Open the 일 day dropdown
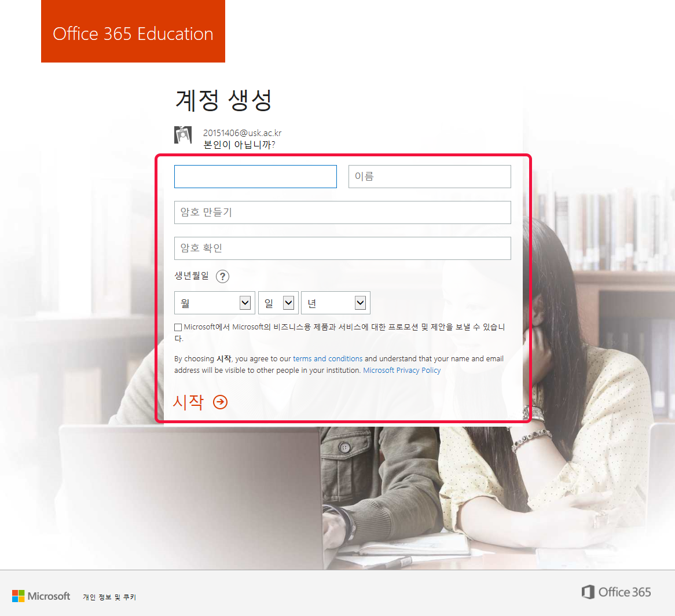Image resolution: width=675 pixels, height=616 pixels. (278, 303)
